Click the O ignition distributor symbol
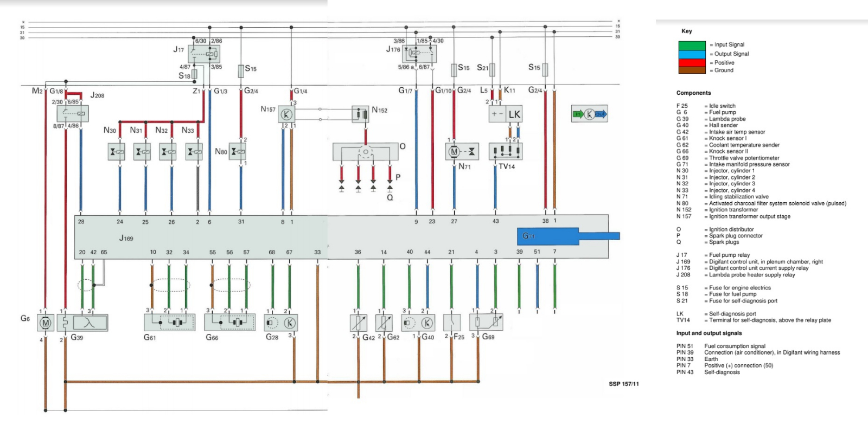Screen dimensions: 868x425 366,152
